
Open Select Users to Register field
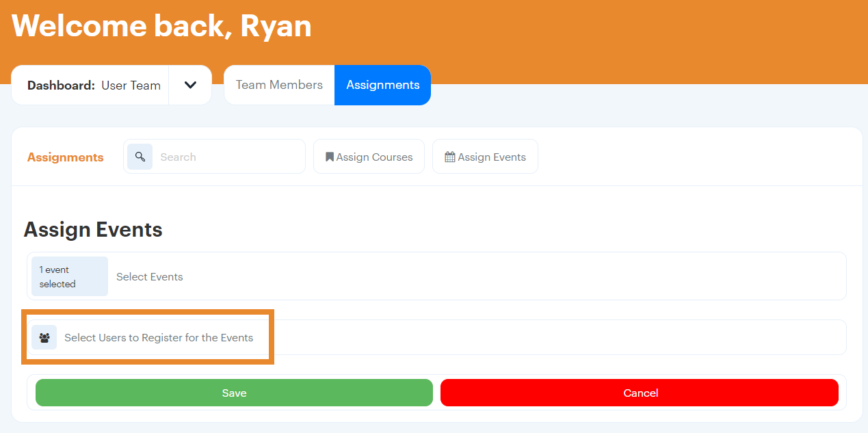(159, 337)
